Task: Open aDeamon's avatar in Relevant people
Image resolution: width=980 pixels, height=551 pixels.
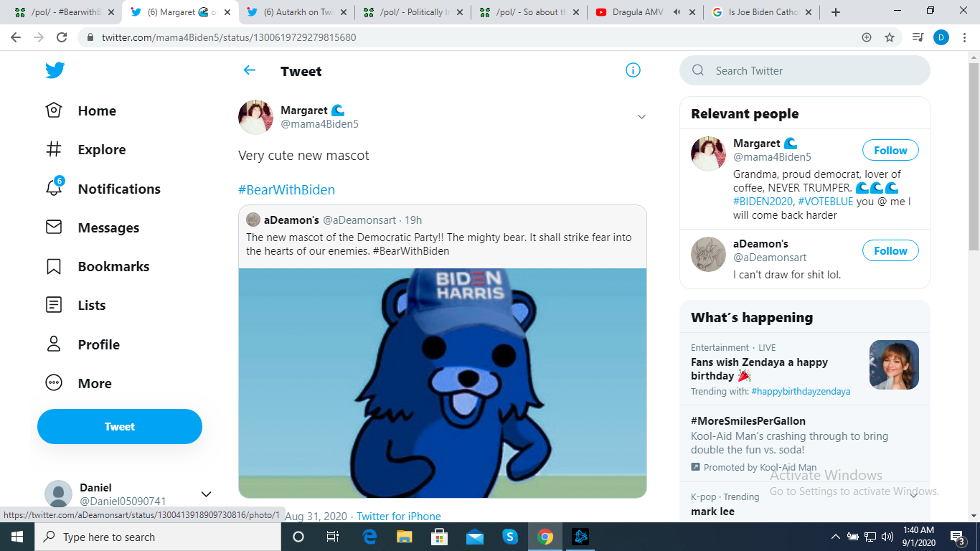Action: (708, 254)
